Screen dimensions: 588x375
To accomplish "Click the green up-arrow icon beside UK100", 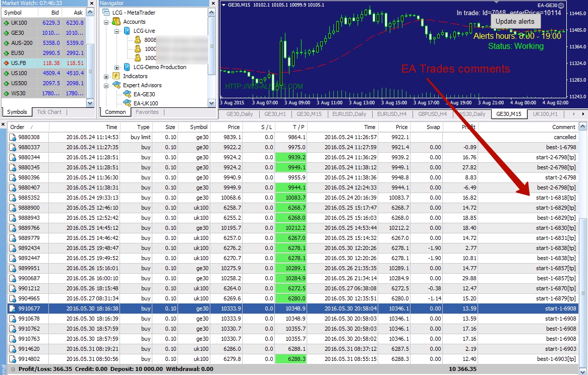I will click(6, 23).
